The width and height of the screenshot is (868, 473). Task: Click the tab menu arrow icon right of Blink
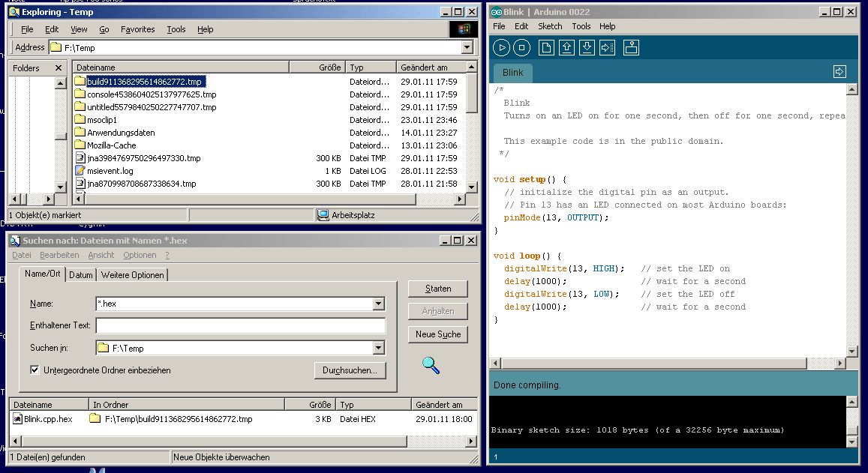click(x=839, y=72)
